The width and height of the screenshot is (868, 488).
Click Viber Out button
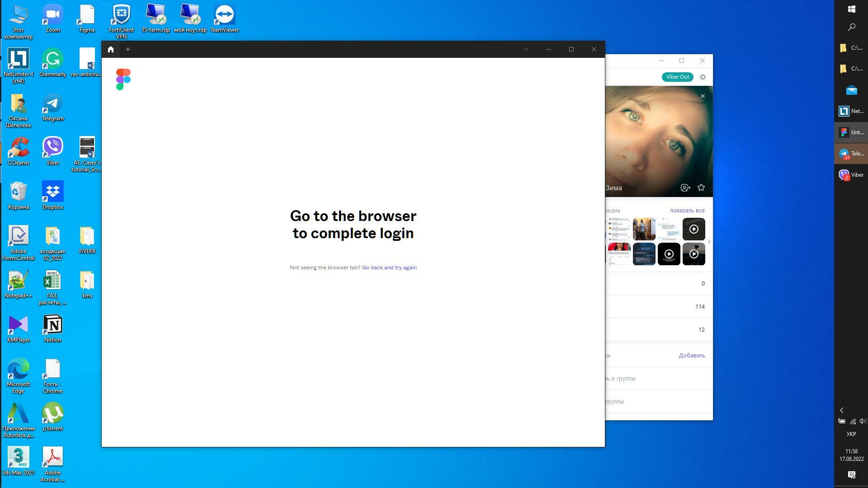click(x=677, y=77)
